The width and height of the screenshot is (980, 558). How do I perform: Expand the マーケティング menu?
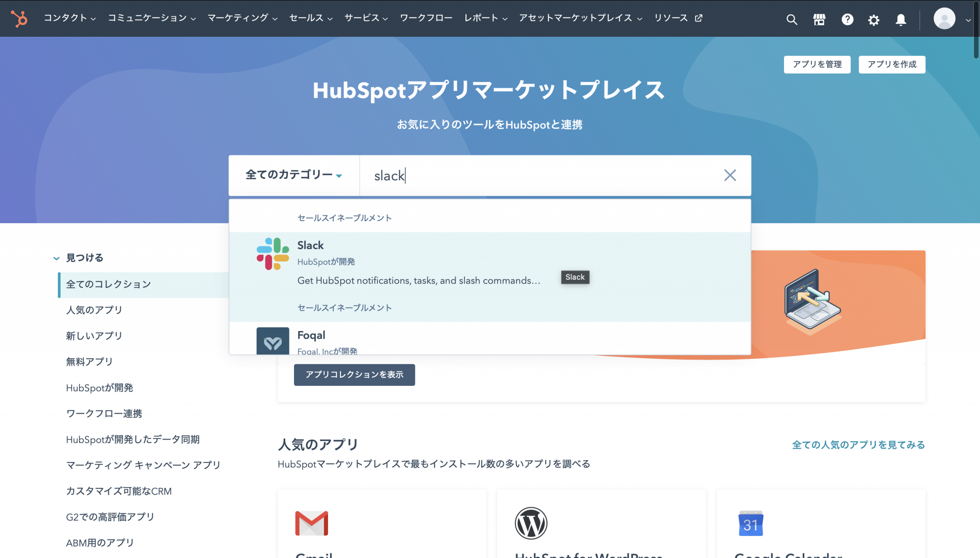click(243, 18)
